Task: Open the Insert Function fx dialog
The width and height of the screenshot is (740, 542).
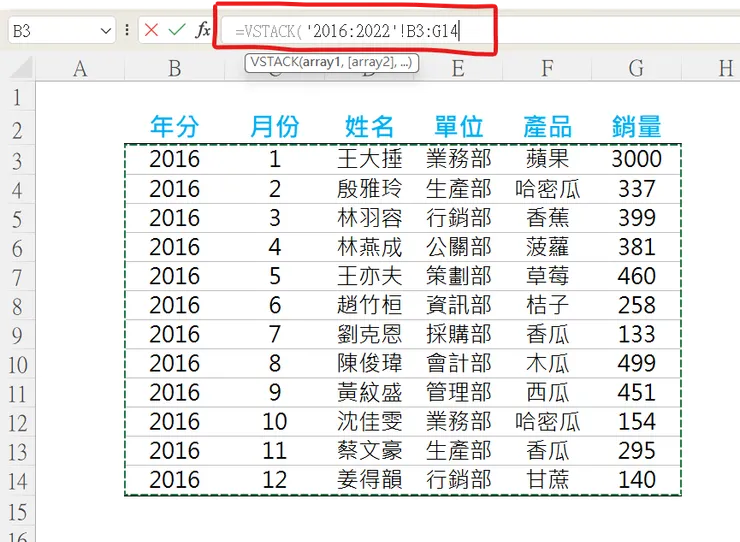Action: click(x=202, y=30)
